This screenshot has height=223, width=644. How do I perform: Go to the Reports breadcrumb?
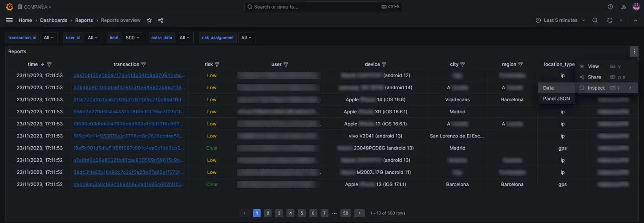click(84, 20)
